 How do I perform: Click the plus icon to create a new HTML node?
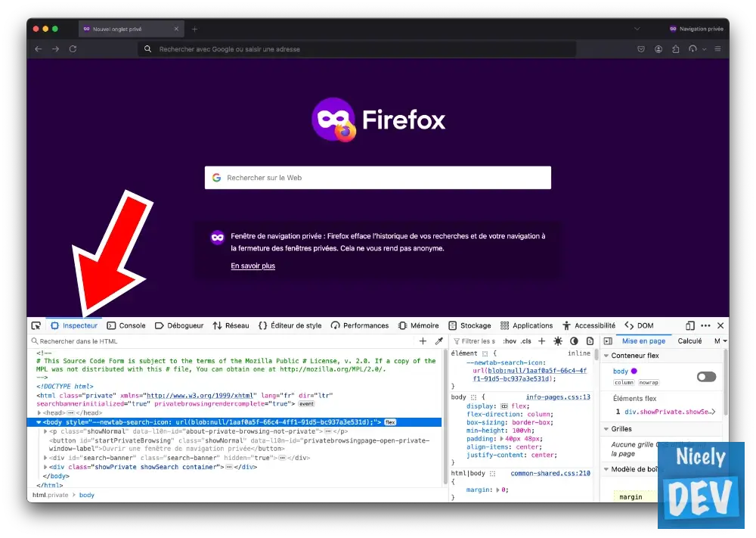(423, 341)
